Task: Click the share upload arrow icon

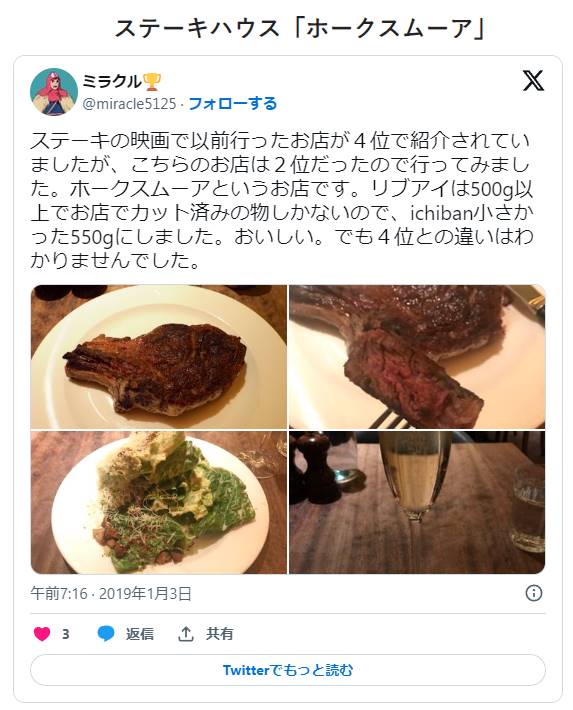Action: click(x=186, y=633)
